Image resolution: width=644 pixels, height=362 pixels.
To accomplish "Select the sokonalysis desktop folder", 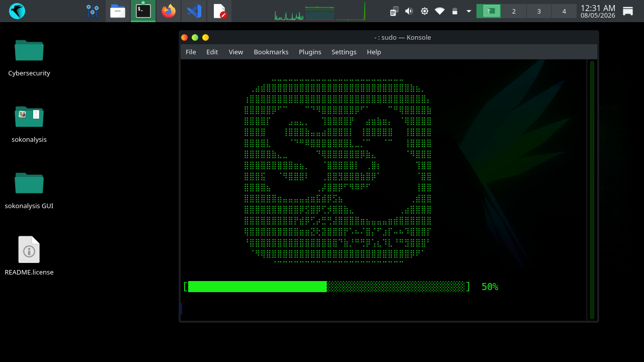I will [29, 124].
